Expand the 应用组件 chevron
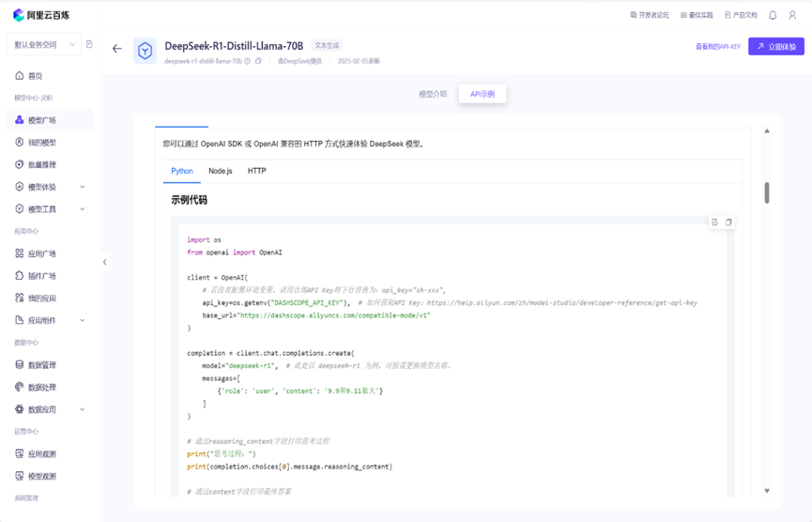 point(83,320)
